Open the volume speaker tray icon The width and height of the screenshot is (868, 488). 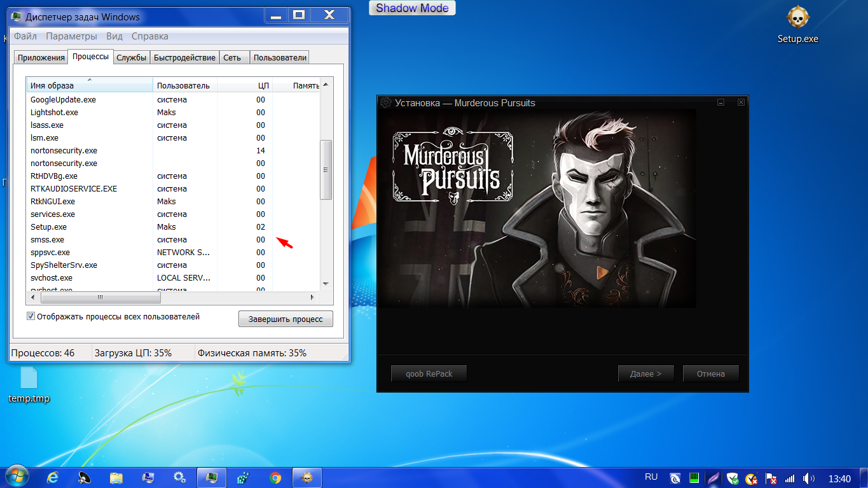click(x=809, y=478)
